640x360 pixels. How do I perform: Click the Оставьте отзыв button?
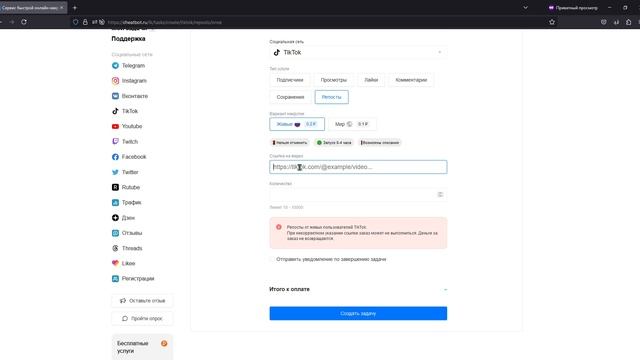tap(142, 301)
